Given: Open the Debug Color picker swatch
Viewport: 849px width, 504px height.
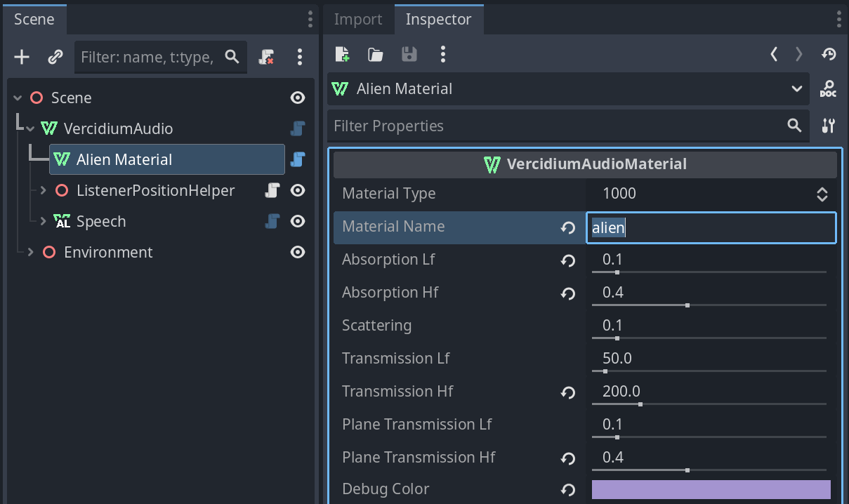Looking at the screenshot, I should click(711, 489).
